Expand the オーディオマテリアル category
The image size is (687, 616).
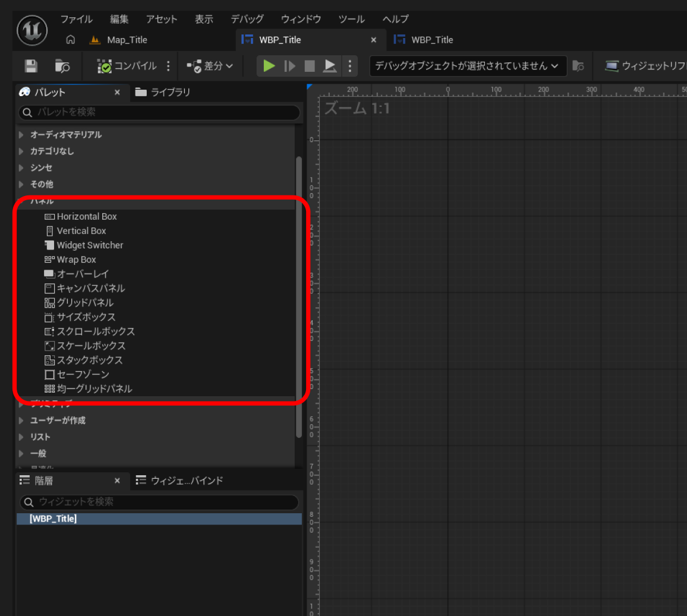pyautogui.click(x=65, y=135)
